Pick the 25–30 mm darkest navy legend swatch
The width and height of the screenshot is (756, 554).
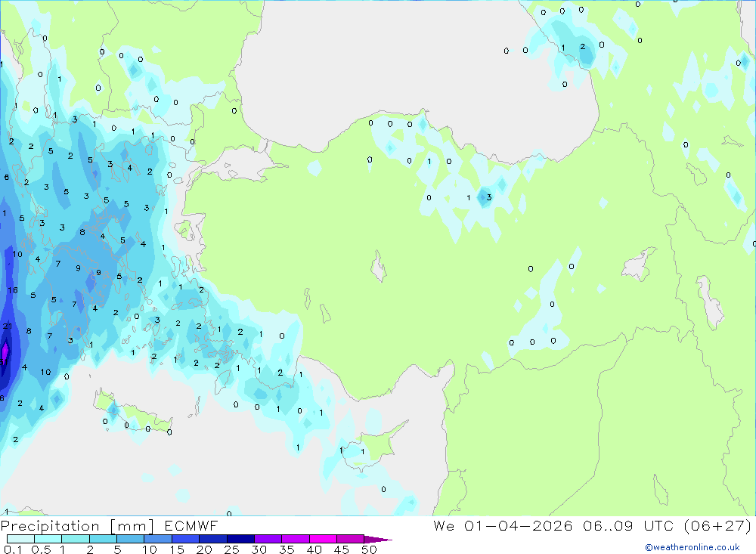pyautogui.click(x=240, y=539)
